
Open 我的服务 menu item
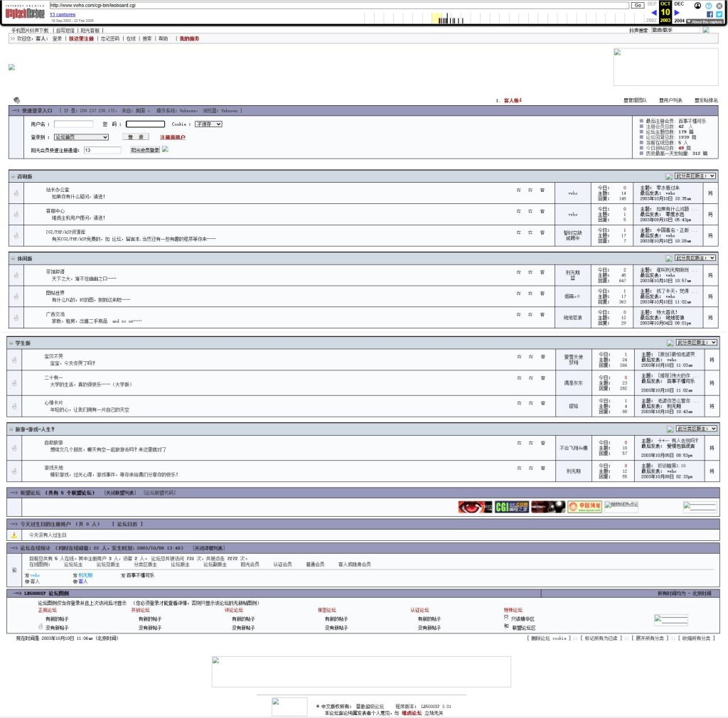pyautogui.click(x=189, y=38)
